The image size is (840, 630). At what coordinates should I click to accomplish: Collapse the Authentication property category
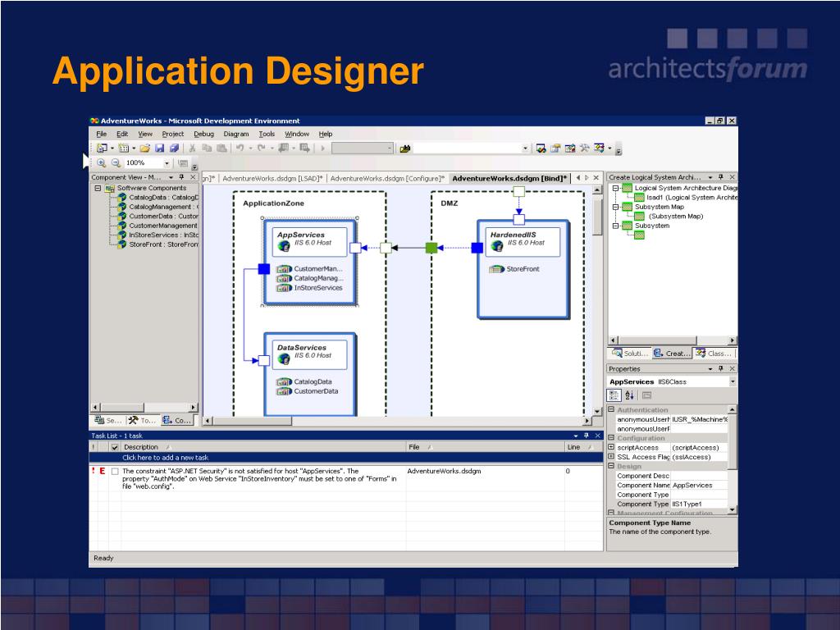pyautogui.click(x=611, y=410)
